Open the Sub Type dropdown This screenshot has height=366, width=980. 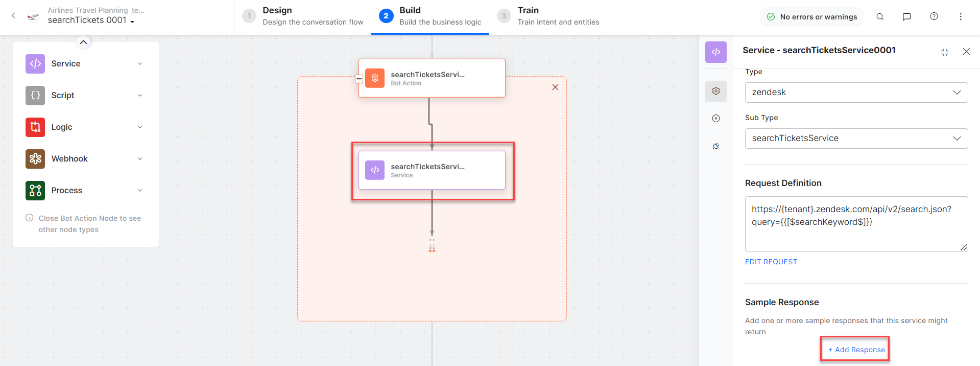[856, 139]
